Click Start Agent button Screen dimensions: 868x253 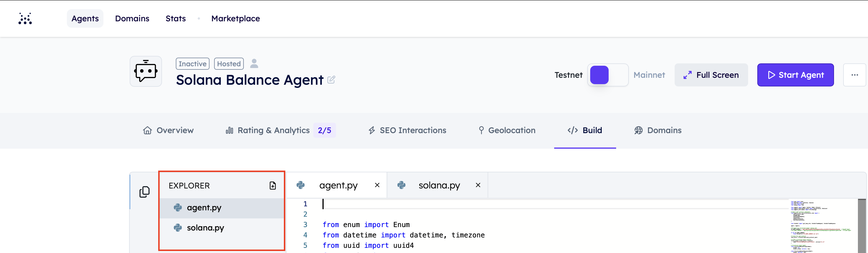[795, 75]
